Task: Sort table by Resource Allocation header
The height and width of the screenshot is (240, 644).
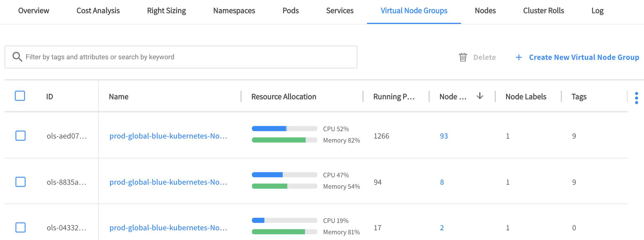Action: click(x=284, y=97)
